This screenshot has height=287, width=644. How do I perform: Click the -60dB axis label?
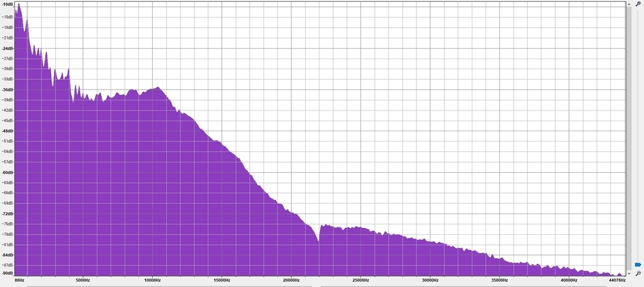pos(8,172)
